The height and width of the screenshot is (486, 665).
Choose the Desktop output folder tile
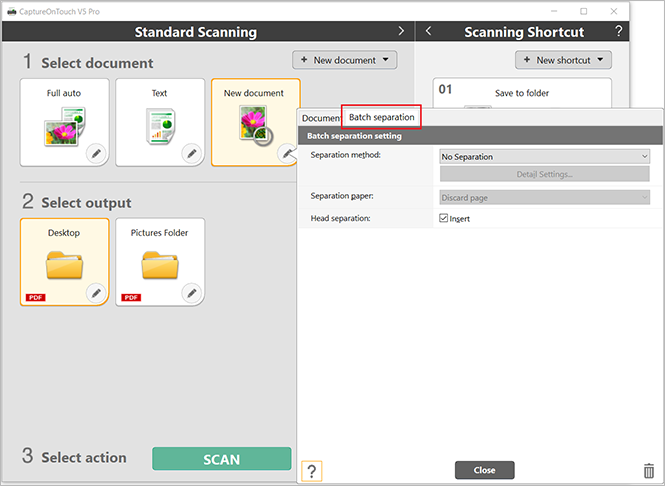click(x=64, y=262)
